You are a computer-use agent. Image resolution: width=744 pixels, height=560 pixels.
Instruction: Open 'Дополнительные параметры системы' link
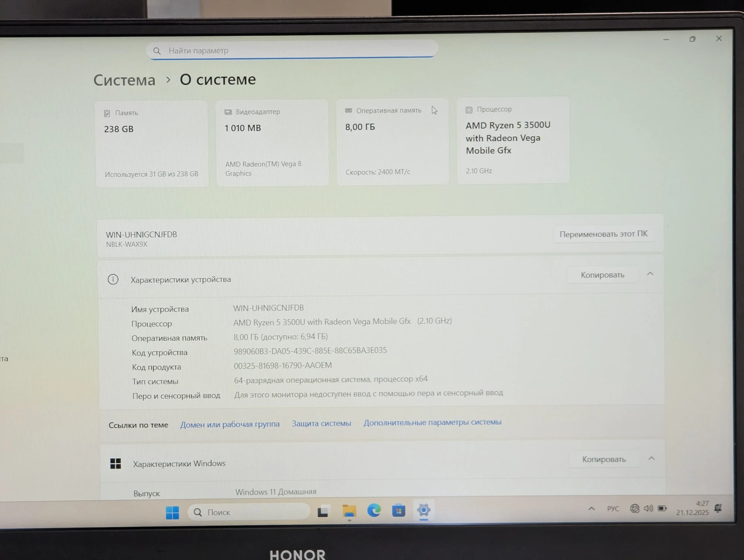pos(432,422)
